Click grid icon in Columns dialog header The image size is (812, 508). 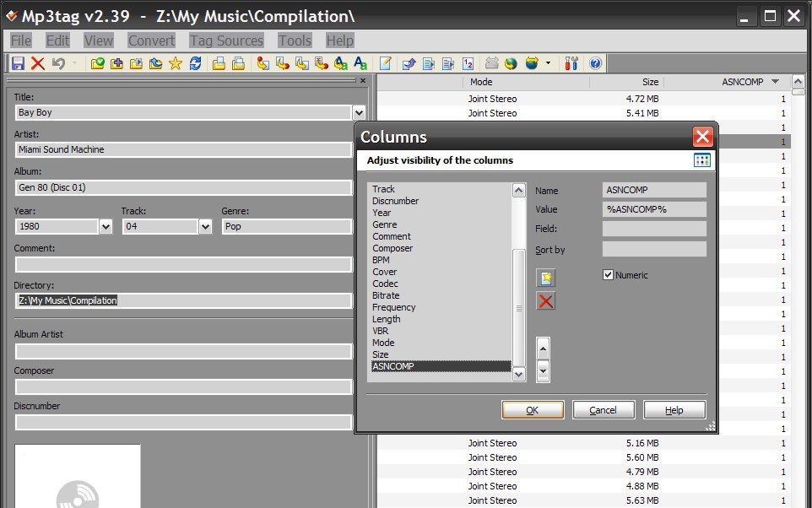(701, 160)
